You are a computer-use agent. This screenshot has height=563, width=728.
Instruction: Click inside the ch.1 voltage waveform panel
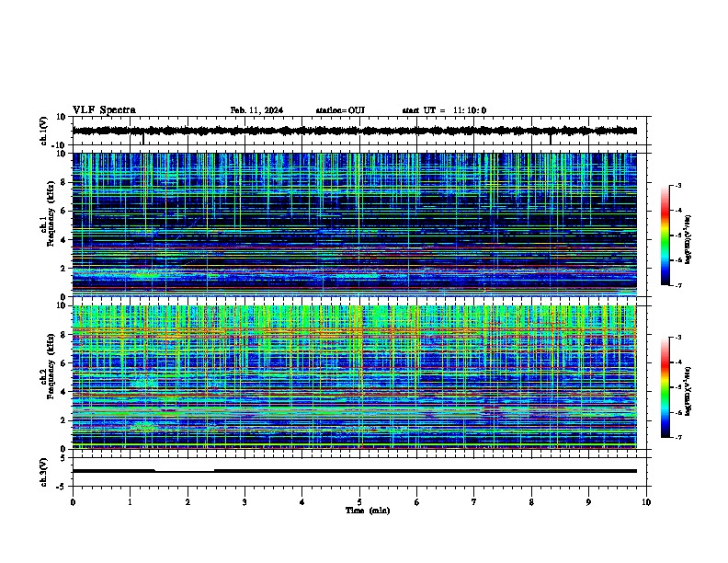coord(359,131)
